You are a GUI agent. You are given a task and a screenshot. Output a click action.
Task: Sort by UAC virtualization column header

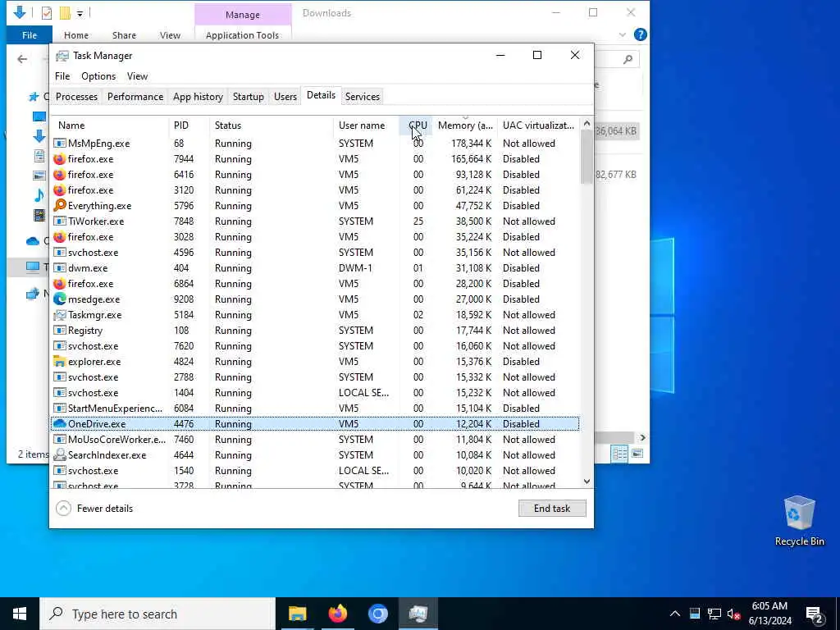[538, 125]
